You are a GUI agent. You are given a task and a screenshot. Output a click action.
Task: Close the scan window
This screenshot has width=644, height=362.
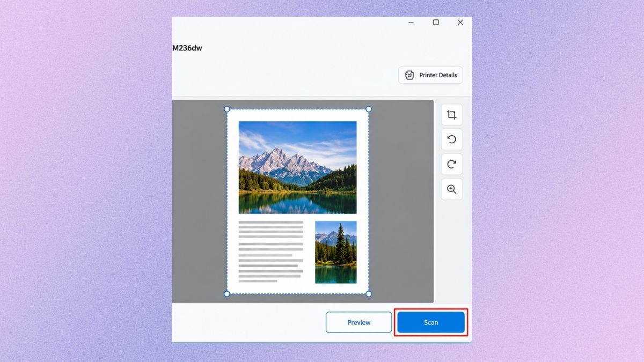(x=460, y=23)
